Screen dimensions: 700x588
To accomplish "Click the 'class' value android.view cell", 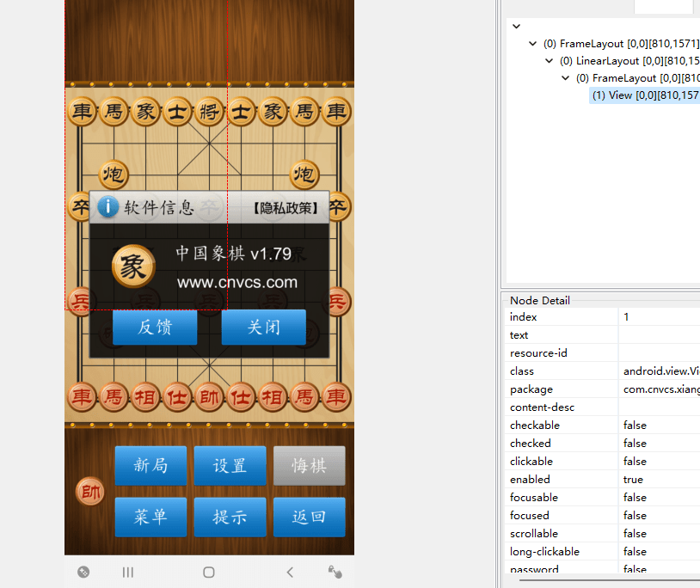I will click(661, 371).
